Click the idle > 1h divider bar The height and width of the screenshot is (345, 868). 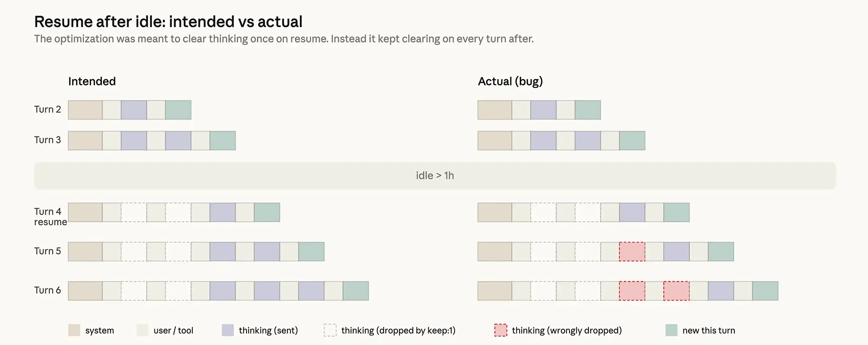(435, 176)
